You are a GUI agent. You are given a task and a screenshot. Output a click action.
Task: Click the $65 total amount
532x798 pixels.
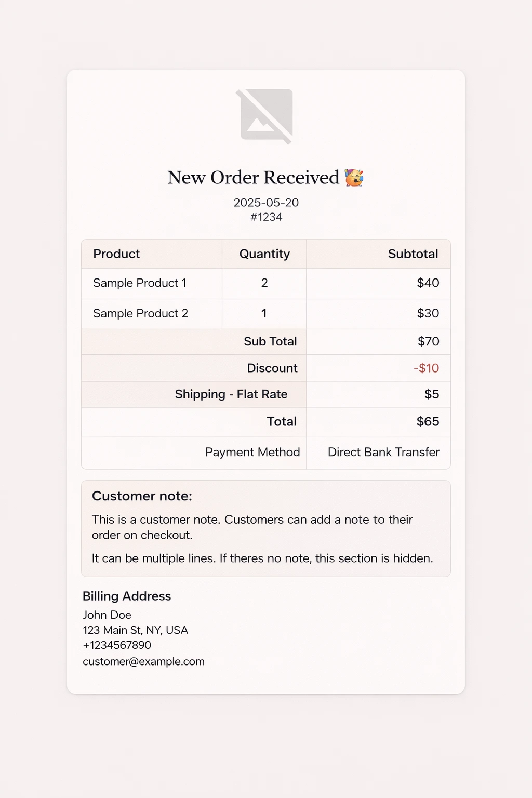tap(428, 422)
